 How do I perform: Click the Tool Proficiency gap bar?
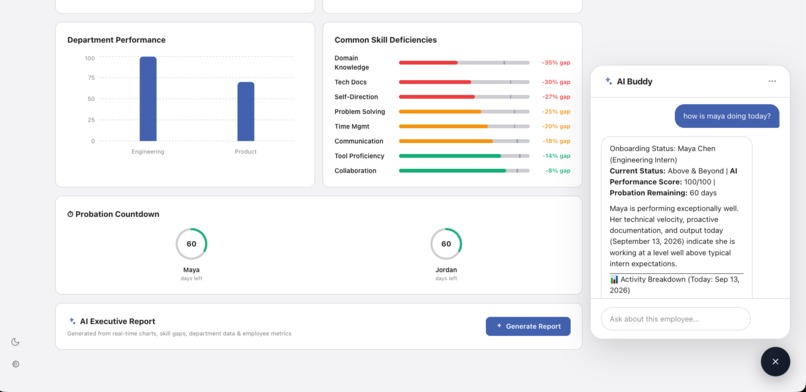coord(464,156)
